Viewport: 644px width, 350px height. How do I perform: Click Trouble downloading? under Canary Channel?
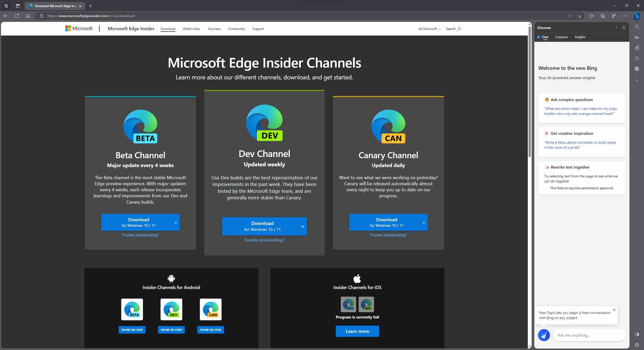tap(388, 235)
